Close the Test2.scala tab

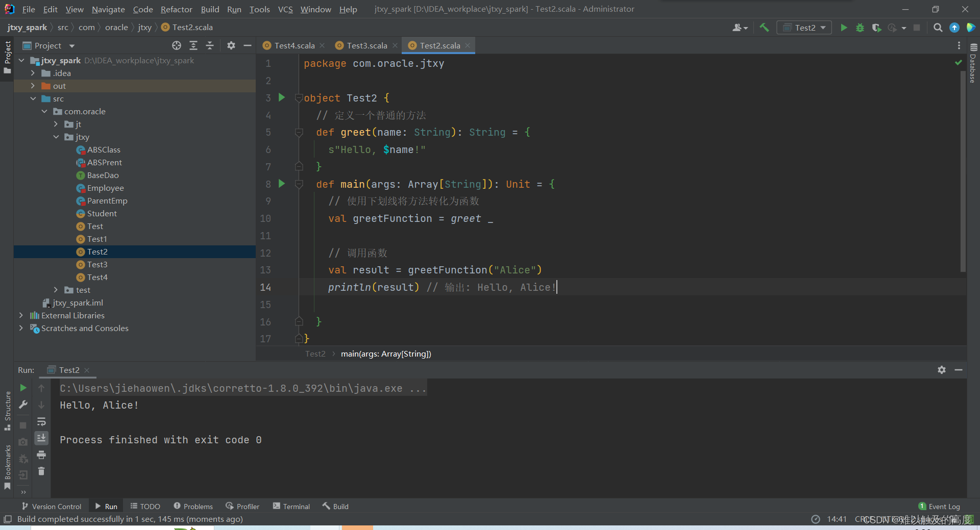point(468,45)
